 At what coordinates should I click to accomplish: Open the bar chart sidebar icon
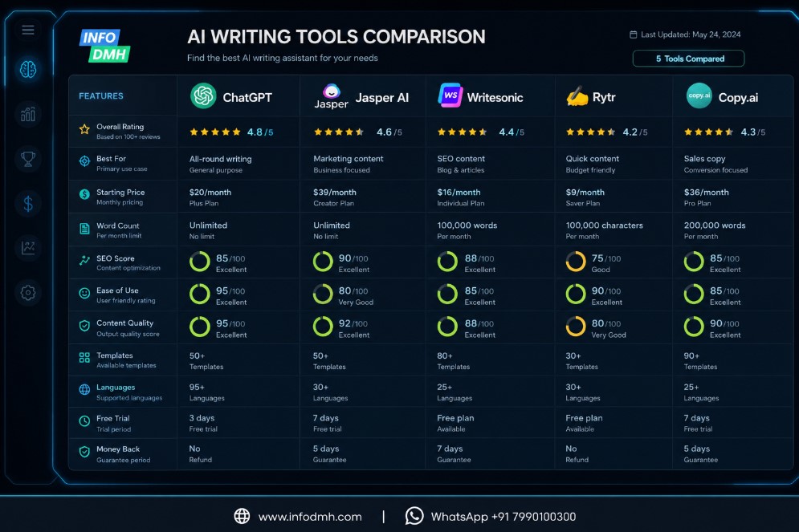(x=28, y=114)
